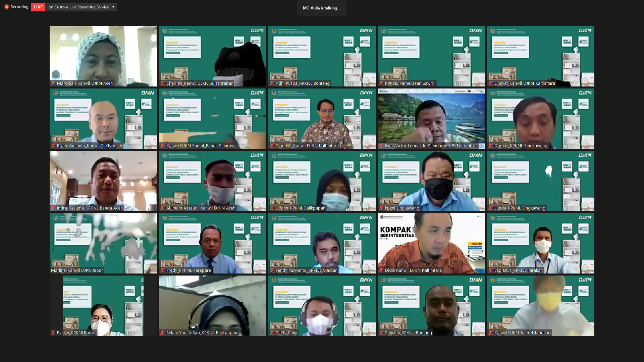Image resolution: width=644 pixels, height=362 pixels.
Task: Select Dian HC_Kanwil DJKN Kaltimtara video tile
Action: [x=322, y=118]
